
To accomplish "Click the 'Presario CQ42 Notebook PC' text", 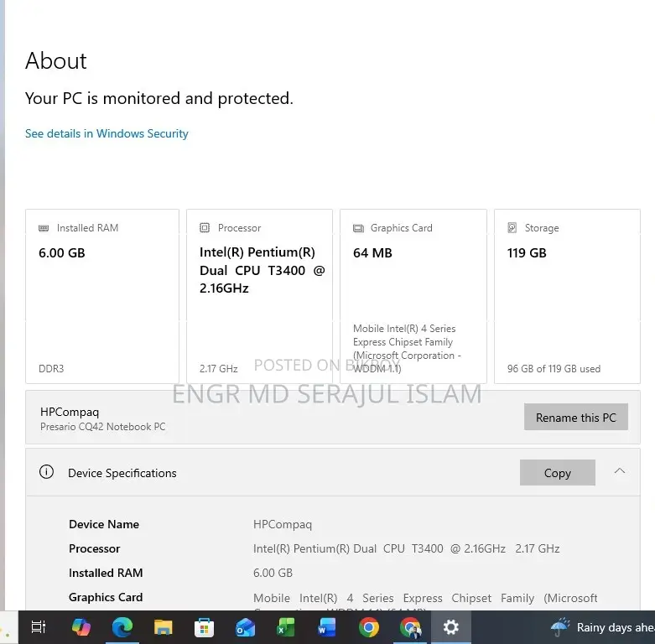I will pos(103,427).
